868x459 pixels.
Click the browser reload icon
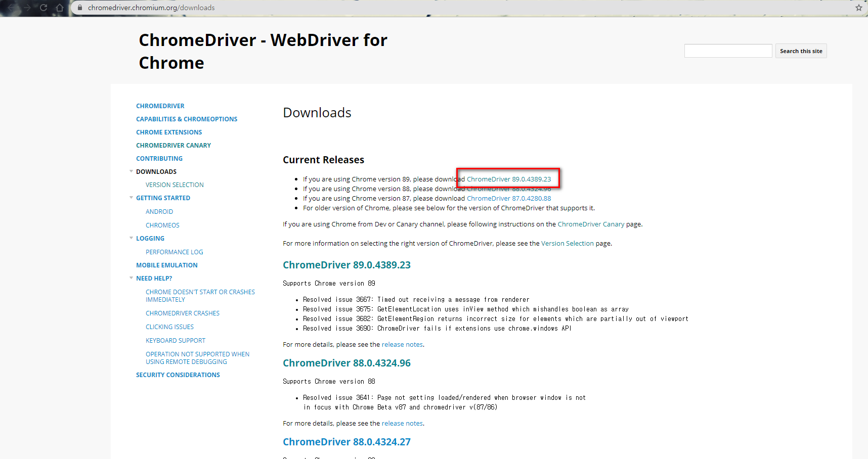44,8
